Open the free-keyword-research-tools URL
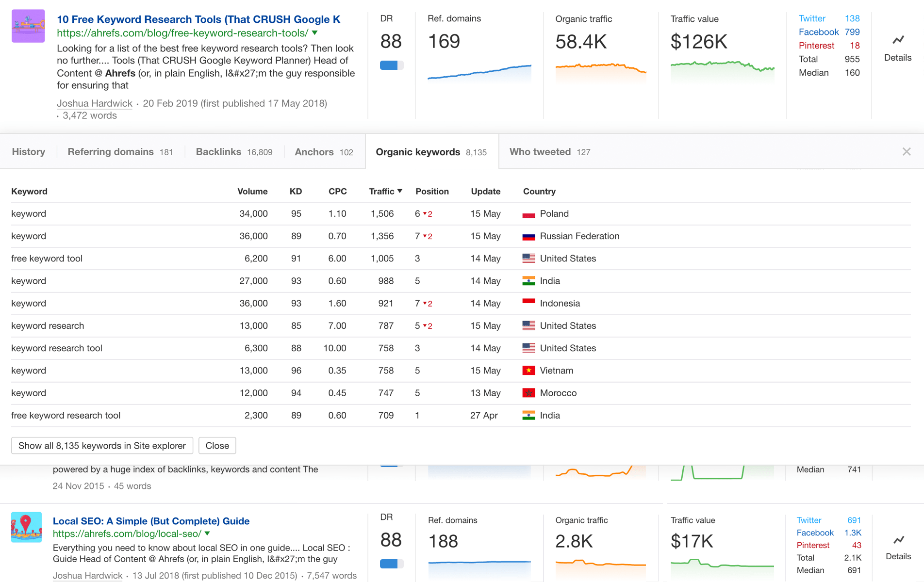This screenshot has width=924, height=582. click(x=182, y=33)
